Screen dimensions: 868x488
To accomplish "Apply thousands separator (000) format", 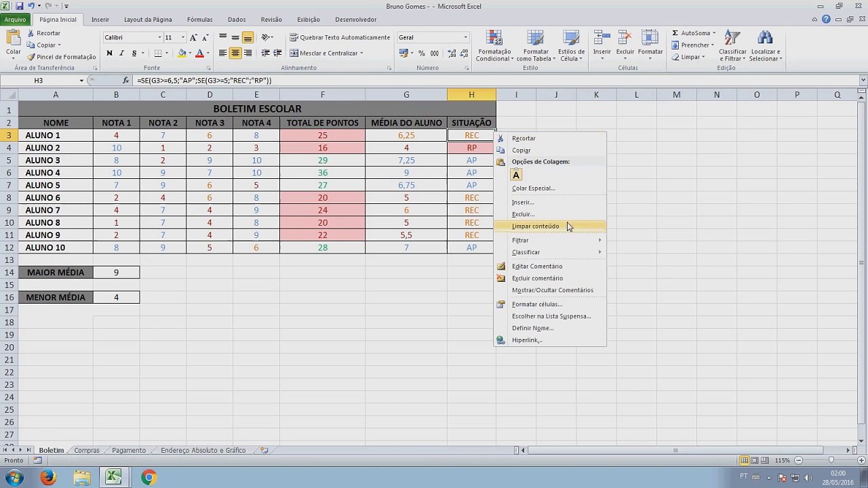I will coord(433,53).
